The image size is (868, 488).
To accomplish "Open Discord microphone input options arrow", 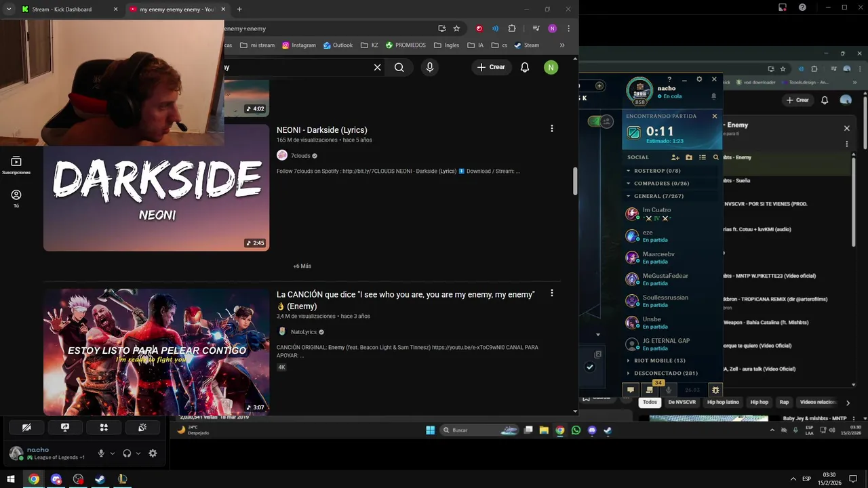I will pyautogui.click(x=113, y=453).
